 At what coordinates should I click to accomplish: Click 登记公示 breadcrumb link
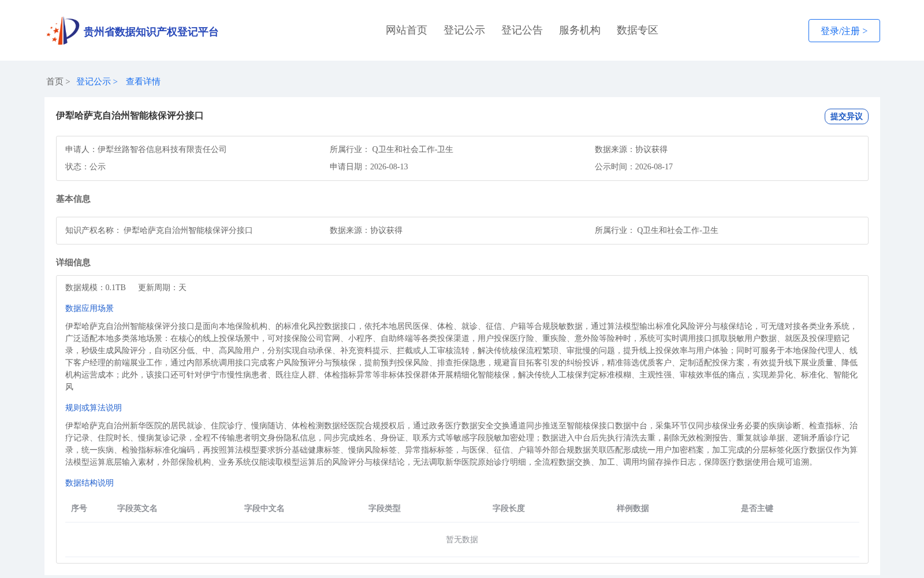tap(94, 81)
